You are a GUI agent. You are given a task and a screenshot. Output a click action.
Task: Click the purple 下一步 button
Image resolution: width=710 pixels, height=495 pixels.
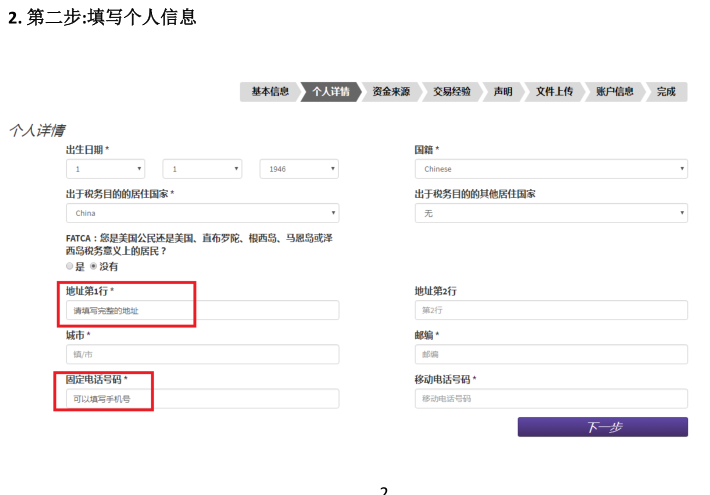(x=602, y=427)
